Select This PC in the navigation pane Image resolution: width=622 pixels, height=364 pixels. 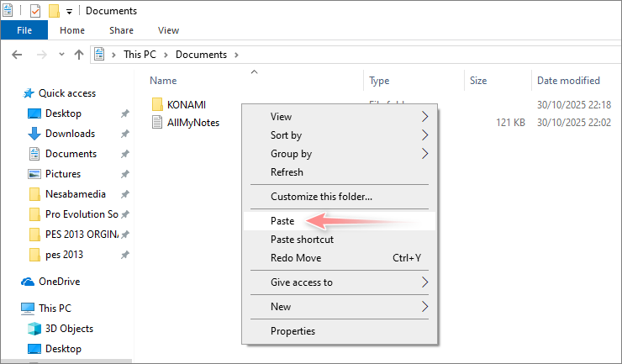click(55, 308)
